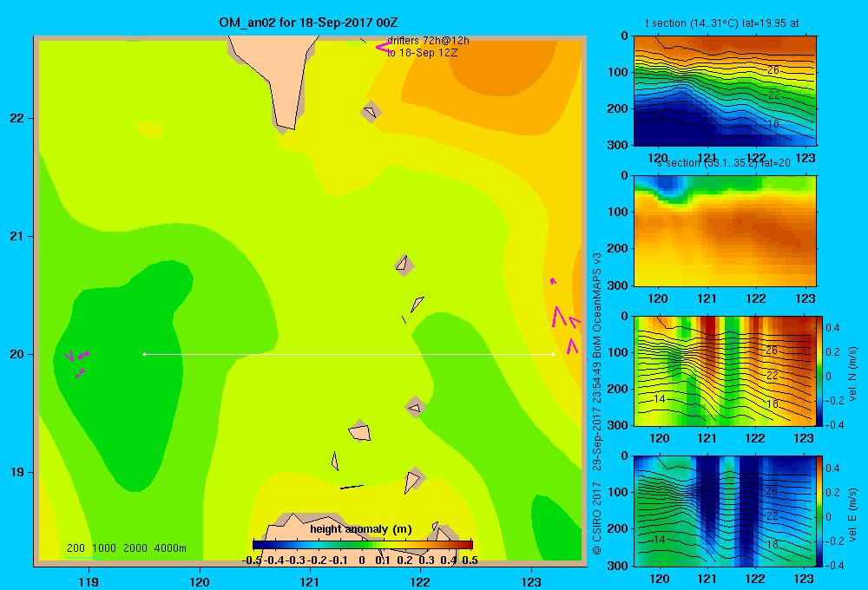Screen dimensions: 868x590
Task: Click the '0.5' tick on height anomaly scale
Action: click(470, 560)
